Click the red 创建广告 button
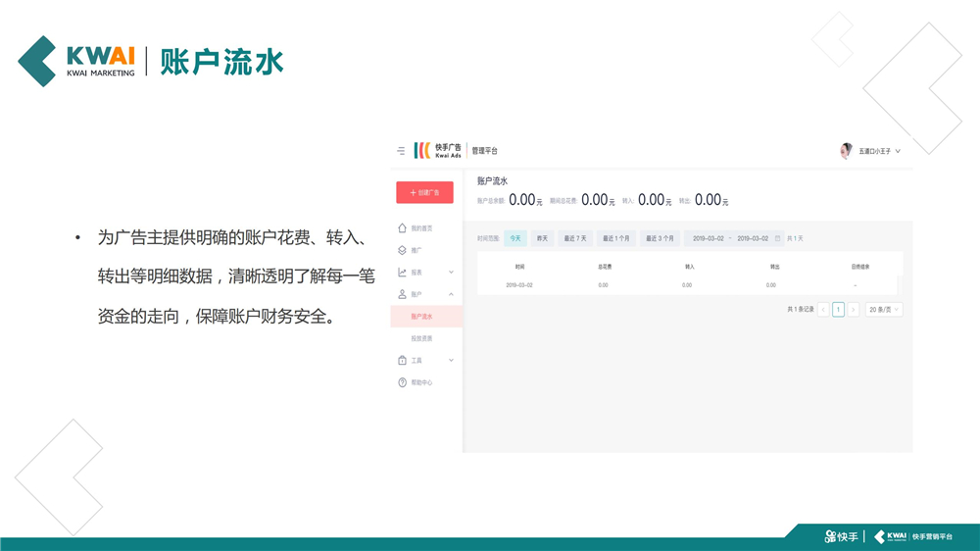980x551 pixels. (x=424, y=192)
